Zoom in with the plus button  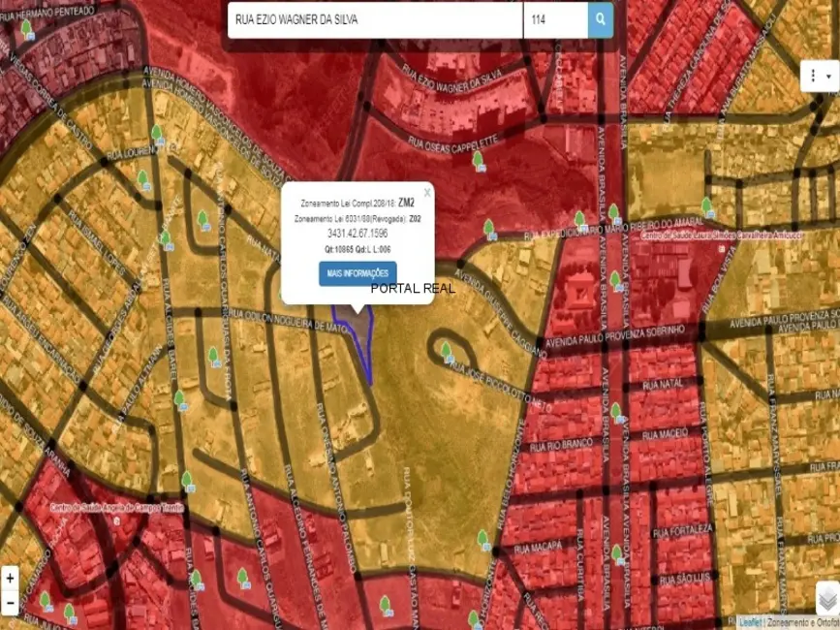pyautogui.click(x=10, y=579)
